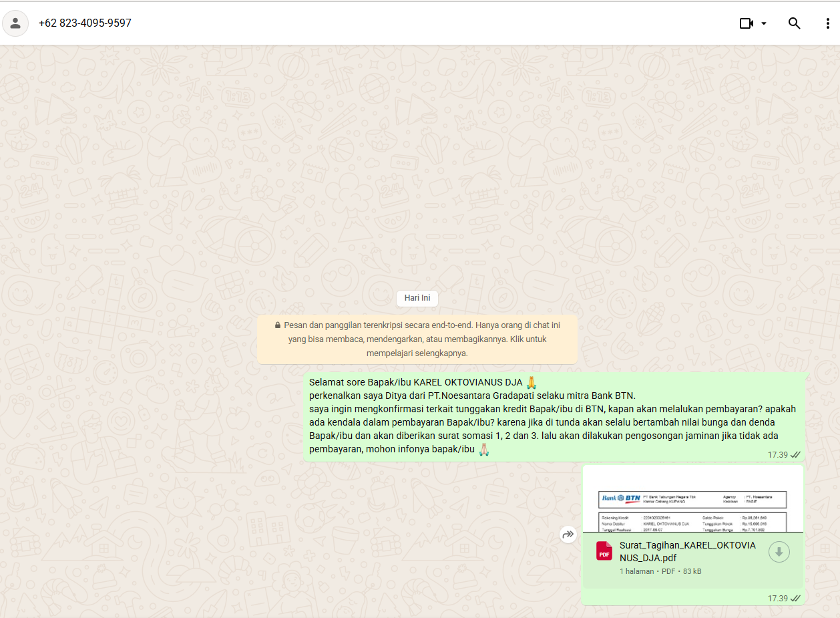Expand the call options dropdown arrow
The width and height of the screenshot is (840, 618).
point(764,23)
